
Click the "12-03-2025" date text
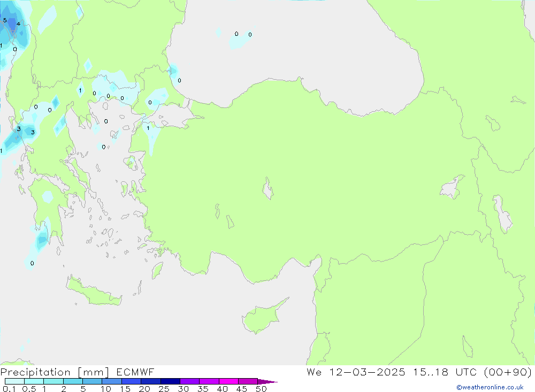pos(367,372)
